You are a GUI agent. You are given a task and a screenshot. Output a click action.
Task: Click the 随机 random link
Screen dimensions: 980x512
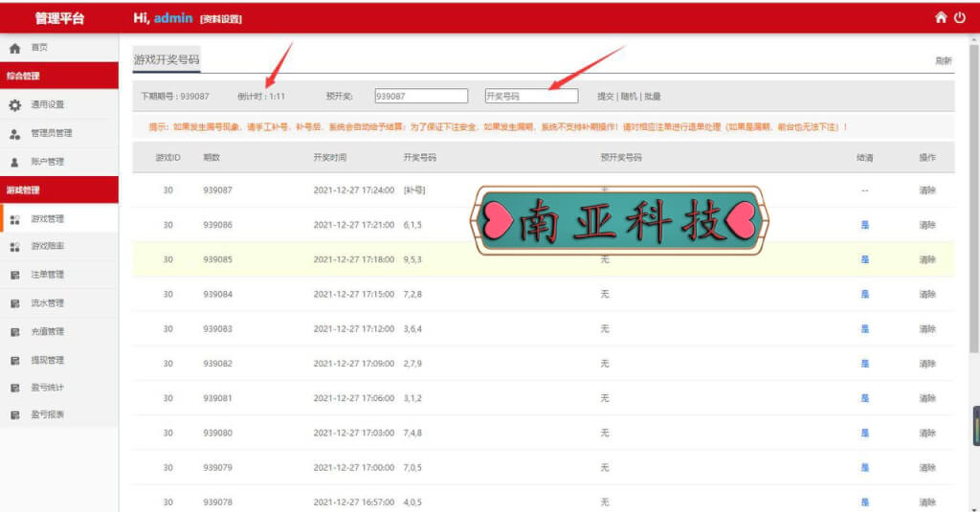(x=629, y=97)
